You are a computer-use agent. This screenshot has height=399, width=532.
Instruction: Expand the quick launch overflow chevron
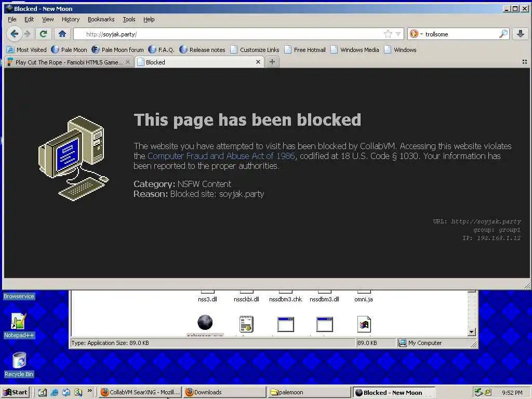pos(89,391)
